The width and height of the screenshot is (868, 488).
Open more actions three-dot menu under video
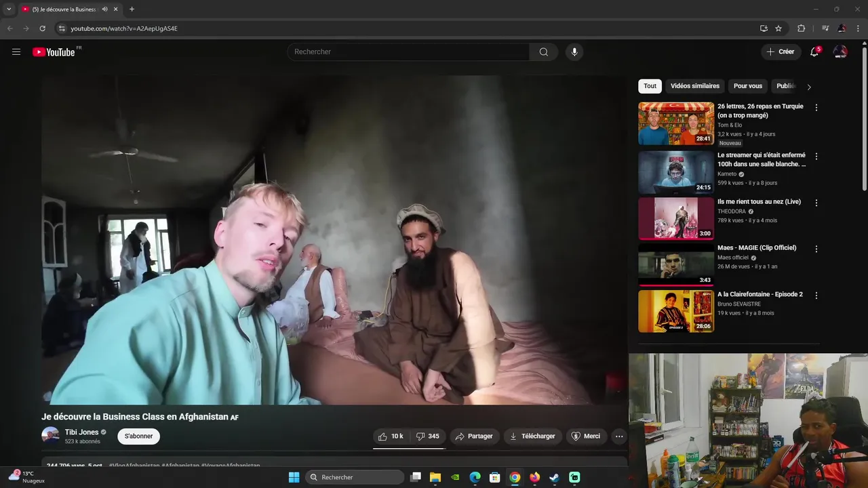619,436
